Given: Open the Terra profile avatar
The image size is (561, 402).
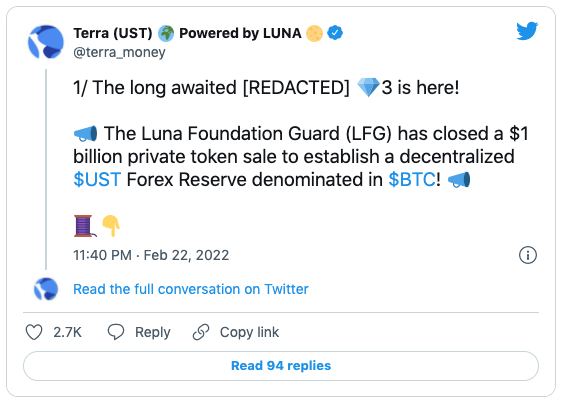Looking at the screenshot, I should point(46,42).
